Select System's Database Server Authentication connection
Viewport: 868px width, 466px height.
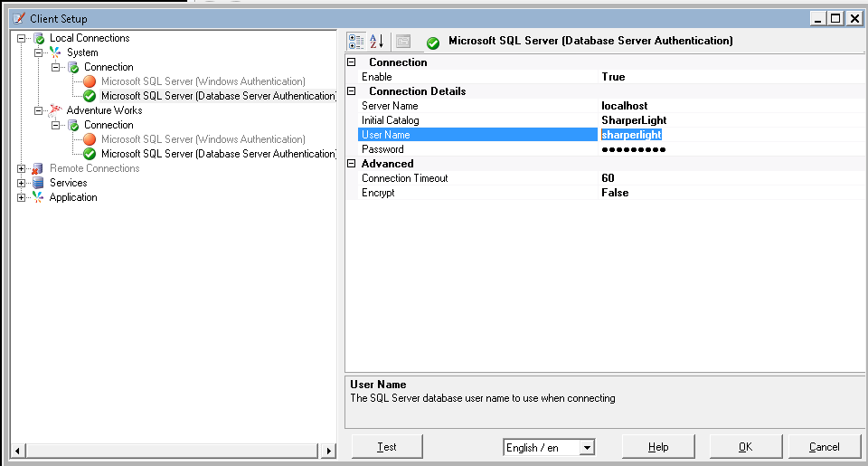[x=219, y=96]
